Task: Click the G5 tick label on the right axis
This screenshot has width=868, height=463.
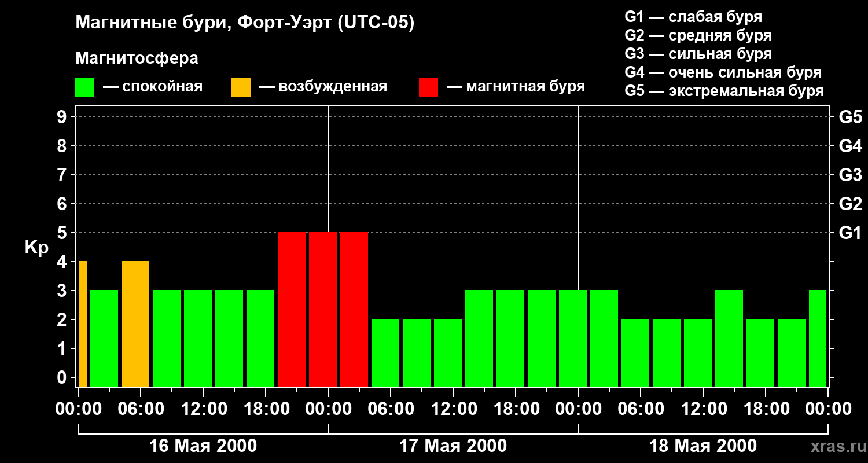Action: pyautogui.click(x=850, y=117)
